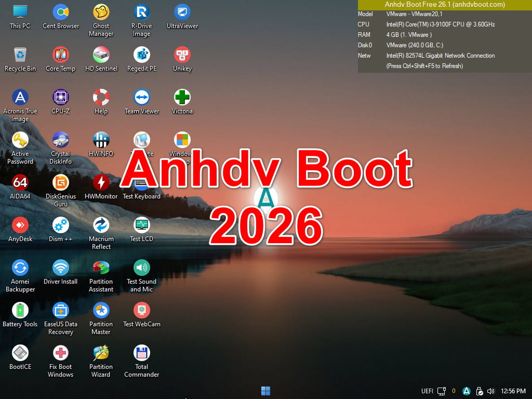Launch HWiNFO hardware info
532x399 pixels.
[x=101, y=144]
